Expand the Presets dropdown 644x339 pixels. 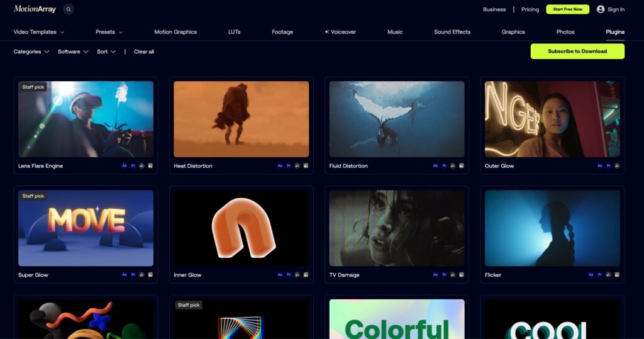click(109, 31)
